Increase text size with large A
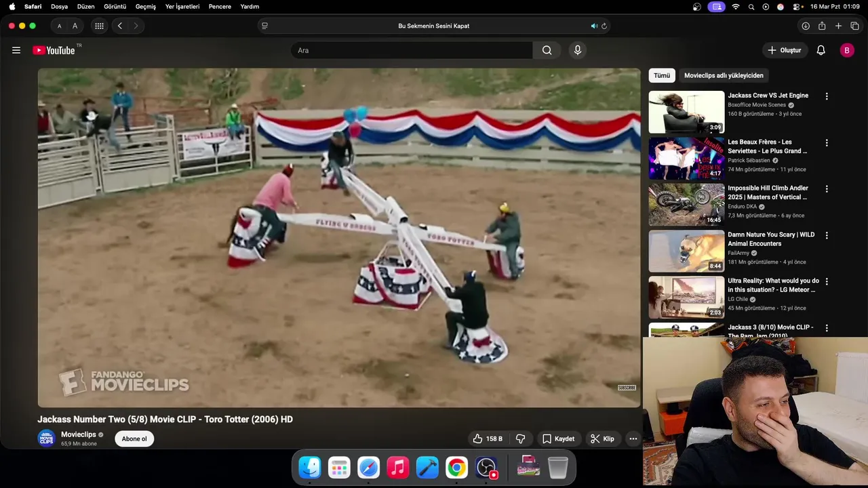 [75, 26]
